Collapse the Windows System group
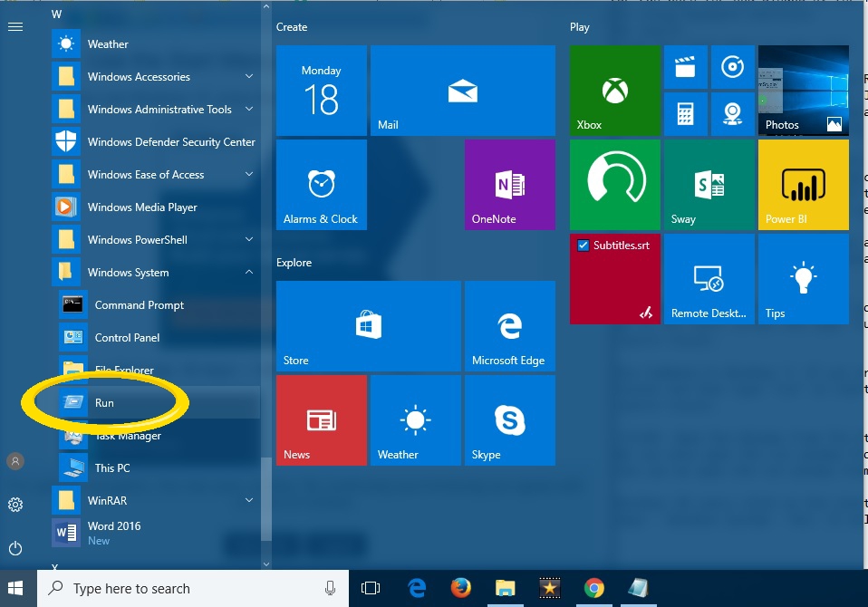This screenshot has width=868, height=607. click(x=251, y=272)
